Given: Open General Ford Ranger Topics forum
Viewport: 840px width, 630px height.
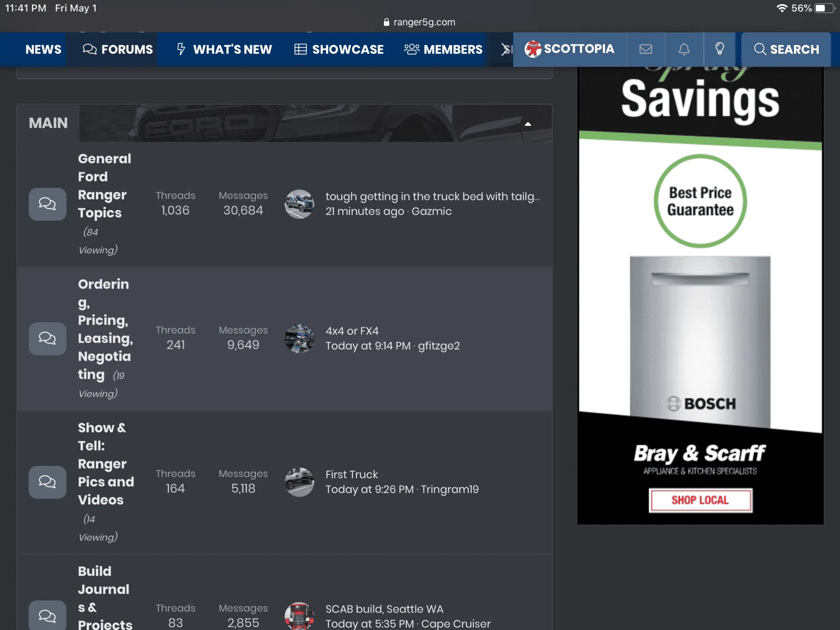Looking at the screenshot, I should coord(104,186).
